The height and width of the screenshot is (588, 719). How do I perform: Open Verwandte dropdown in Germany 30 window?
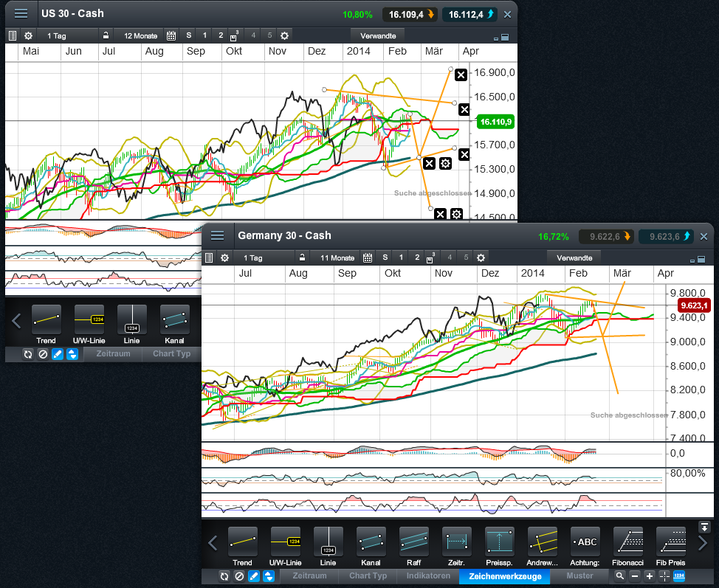pos(574,257)
